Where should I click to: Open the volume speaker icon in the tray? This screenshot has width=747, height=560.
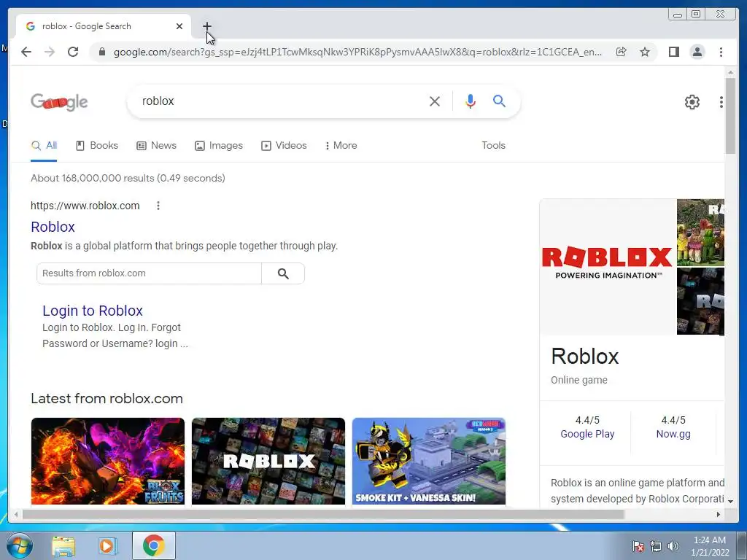pos(673,546)
